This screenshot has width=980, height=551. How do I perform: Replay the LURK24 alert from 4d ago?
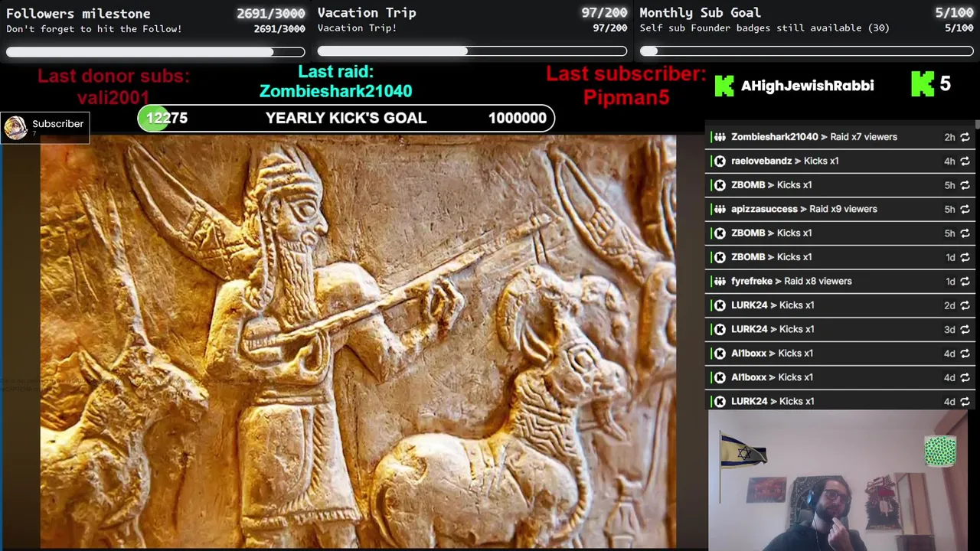tap(965, 402)
